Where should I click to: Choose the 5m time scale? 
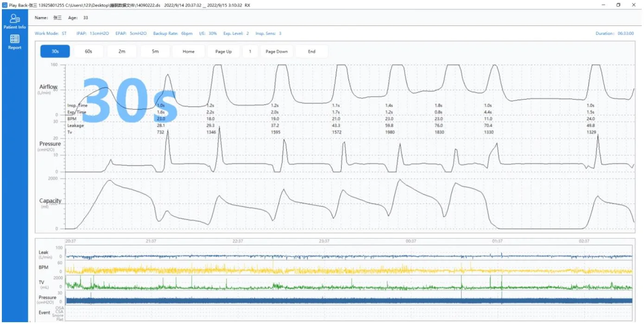pos(155,51)
